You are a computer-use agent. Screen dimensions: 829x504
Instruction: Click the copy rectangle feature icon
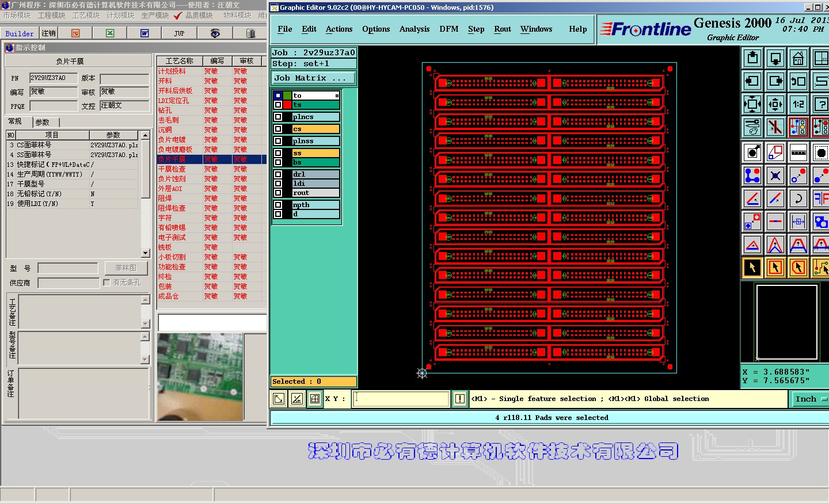click(775, 152)
